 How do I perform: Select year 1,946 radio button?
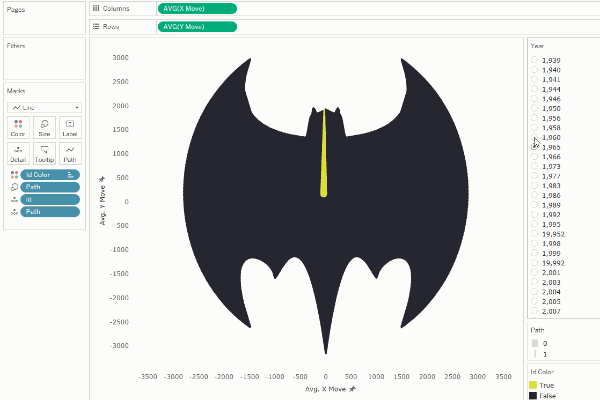click(x=535, y=99)
